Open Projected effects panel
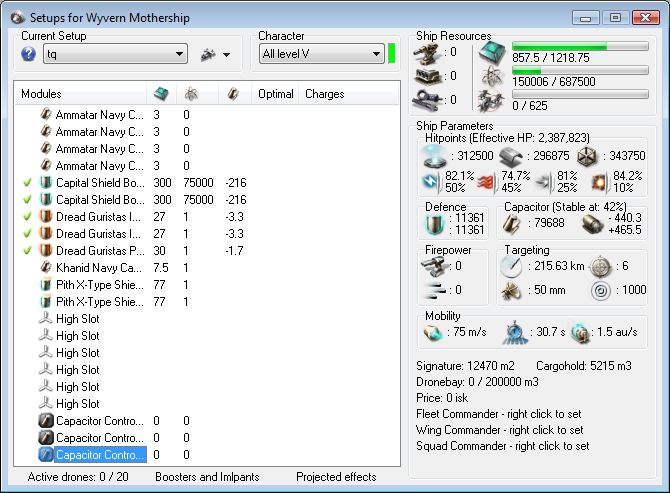The height and width of the screenshot is (493, 670). click(336, 477)
